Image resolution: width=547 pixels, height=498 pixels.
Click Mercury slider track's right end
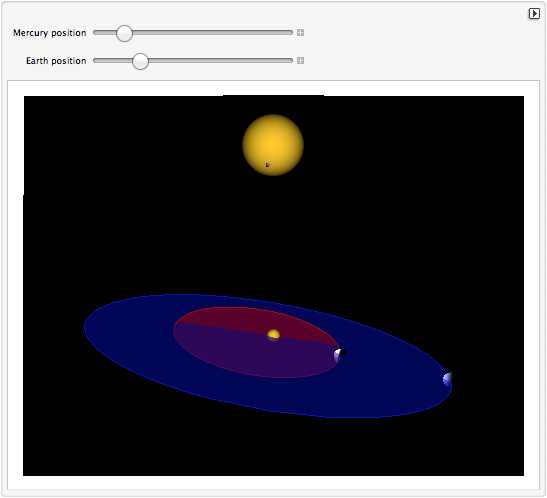point(290,32)
